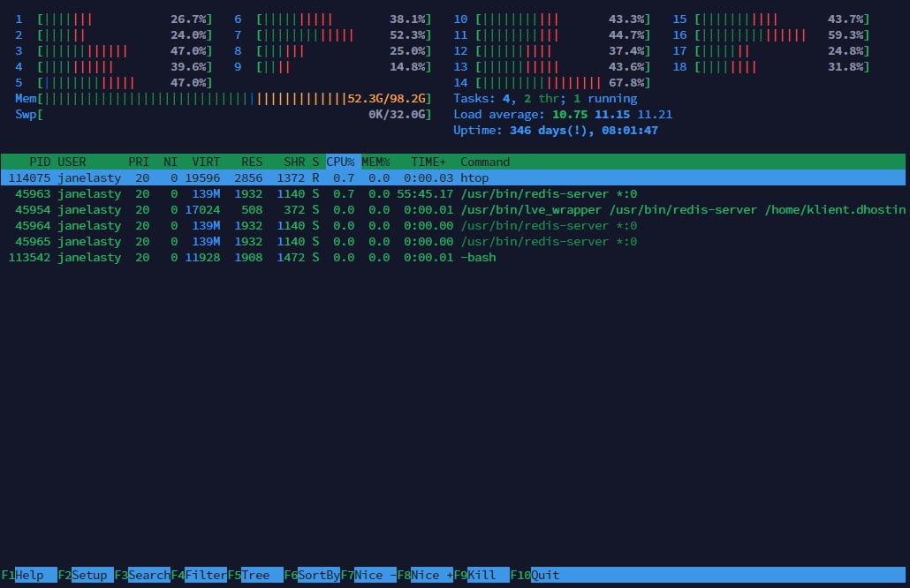Click the 0K/32.0G swap value
This screenshot has height=588, width=910.
click(x=397, y=115)
